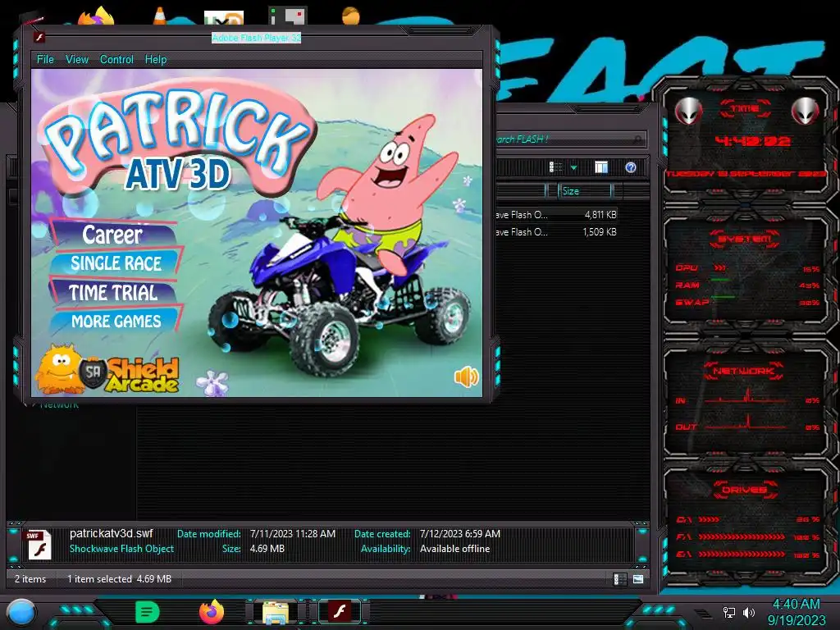Click the Date created value 7/12/2023 6:59 AM

[x=459, y=533]
